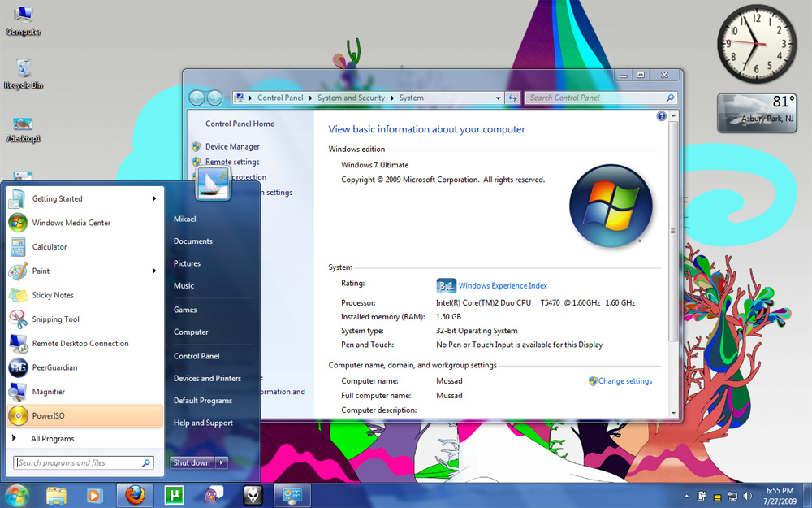Open Shut down options arrow
This screenshot has height=508, width=812.
tap(222, 463)
